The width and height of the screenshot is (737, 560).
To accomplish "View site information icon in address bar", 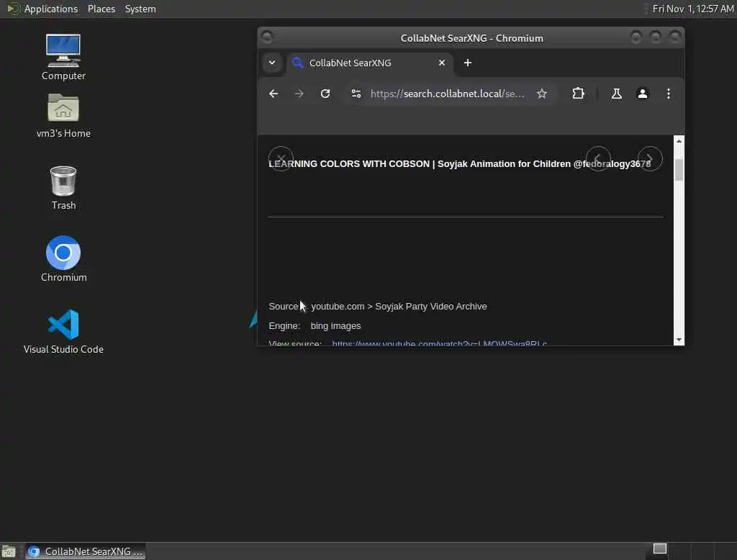I will (356, 94).
